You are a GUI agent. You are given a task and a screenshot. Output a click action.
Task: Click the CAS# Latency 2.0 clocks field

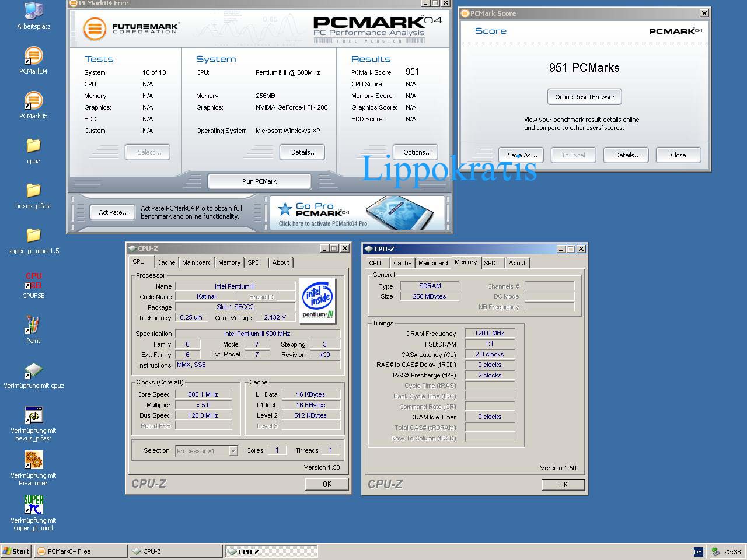point(490,354)
